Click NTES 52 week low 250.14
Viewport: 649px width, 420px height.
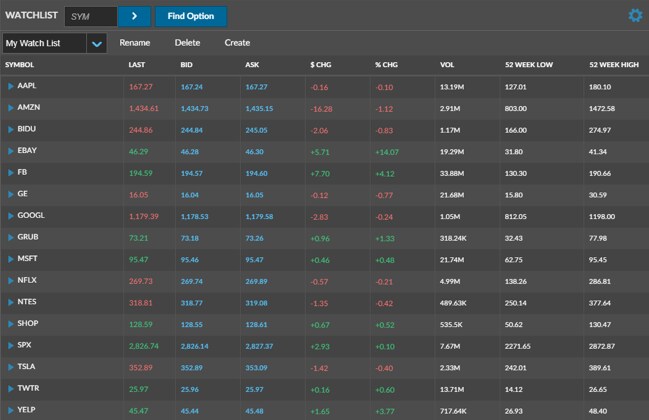coord(516,303)
